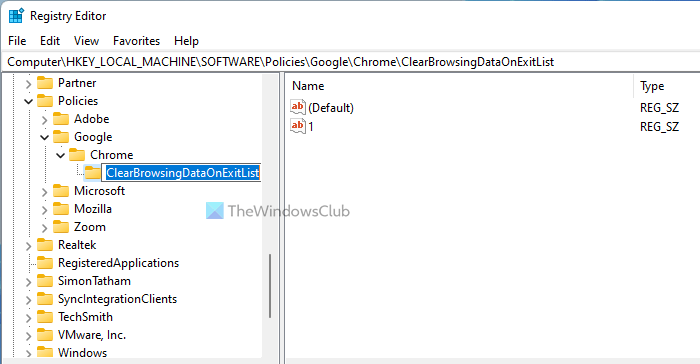Select the Mozilla key label

point(92,209)
